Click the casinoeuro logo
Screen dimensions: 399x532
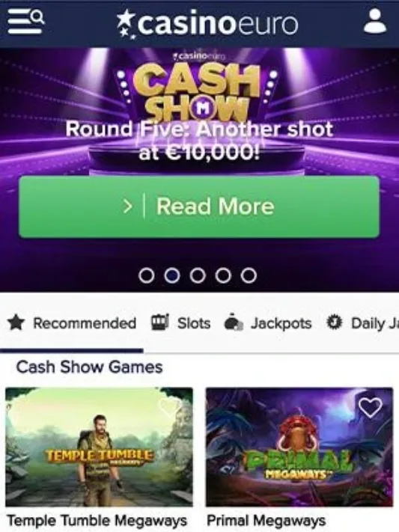tap(207, 24)
